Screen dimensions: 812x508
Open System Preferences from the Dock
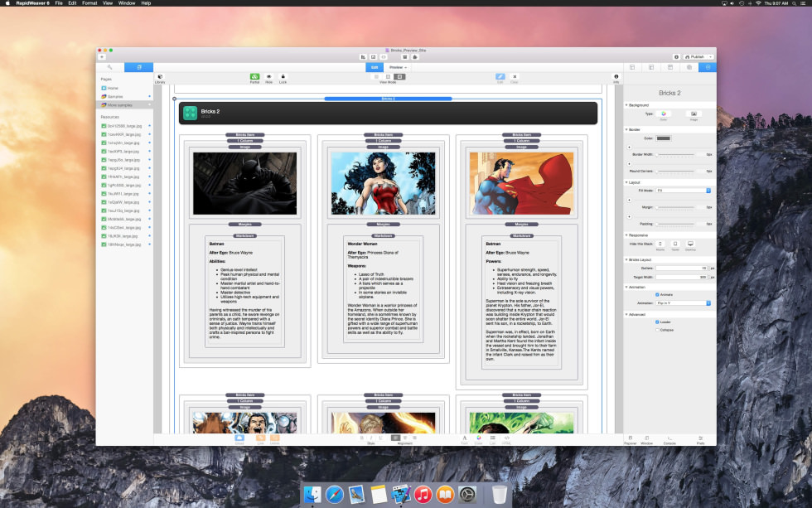click(467, 495)
